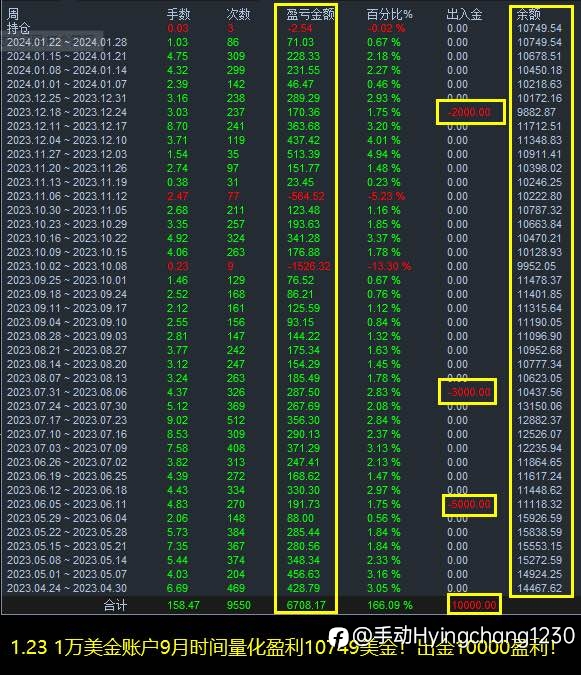Click the total withdrawal -10000.00

(474, 605)
